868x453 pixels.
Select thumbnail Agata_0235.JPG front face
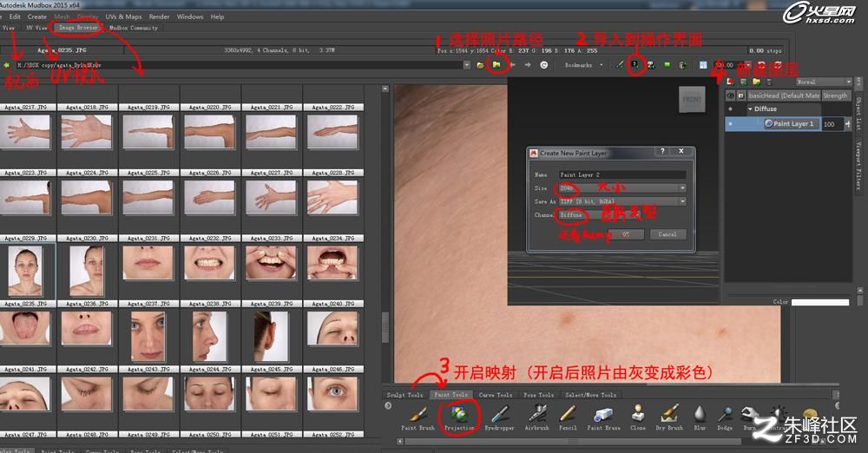pos(25,272)
